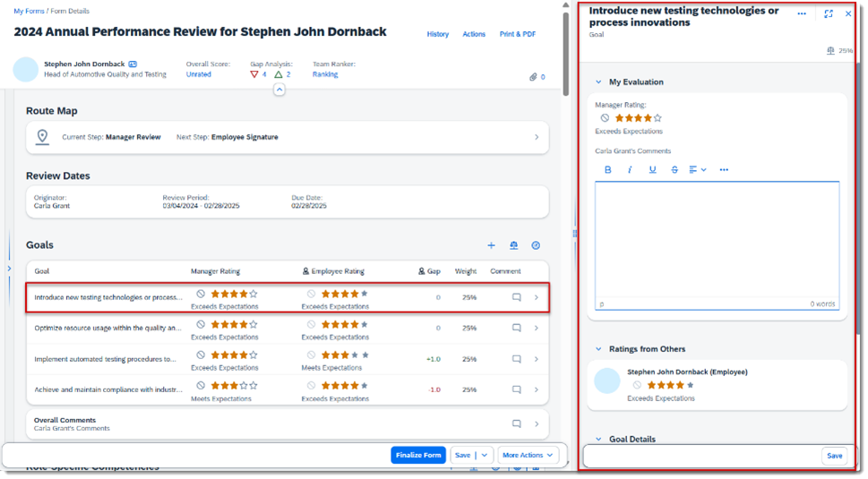
Task: Open attachments paperclip icon in header
Action: point(533,77)
